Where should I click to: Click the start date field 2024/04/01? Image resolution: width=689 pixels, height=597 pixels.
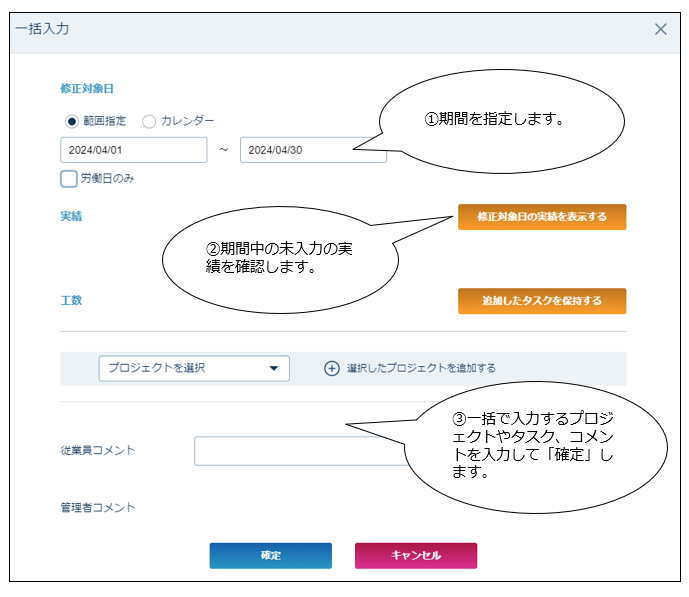tap(133, 150)
